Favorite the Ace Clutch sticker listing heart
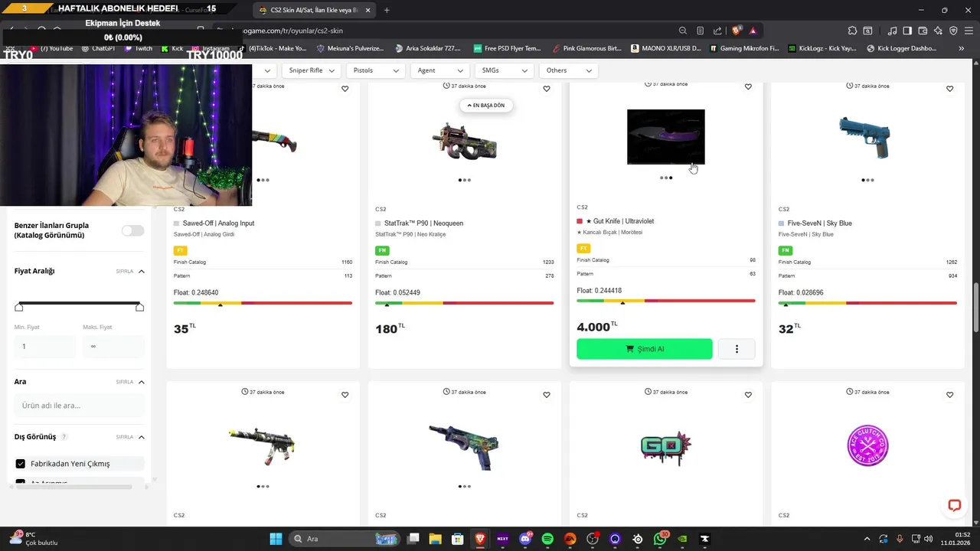Viewport: 980px width, 551px height. tap(949, 395)
